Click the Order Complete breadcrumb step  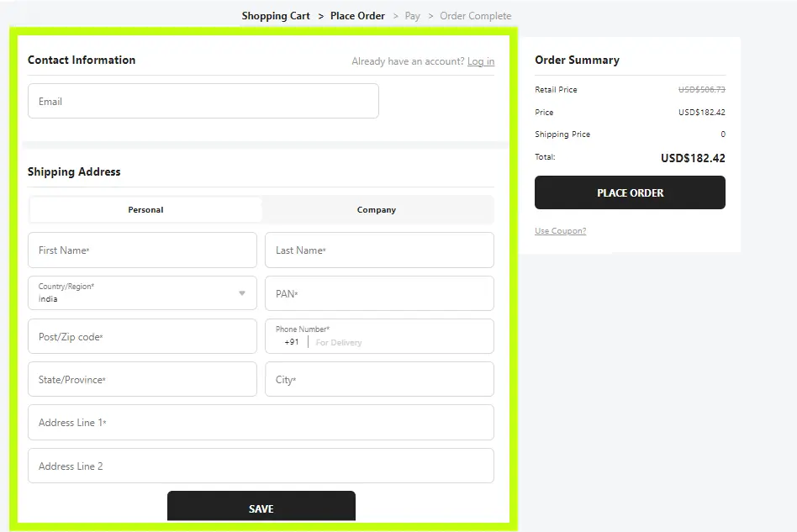[475, 16]
